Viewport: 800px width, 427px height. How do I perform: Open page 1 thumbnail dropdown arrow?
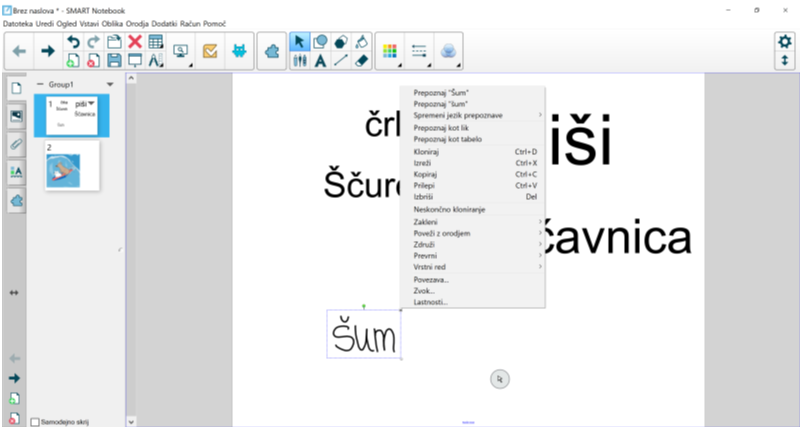tap(92, 103)
